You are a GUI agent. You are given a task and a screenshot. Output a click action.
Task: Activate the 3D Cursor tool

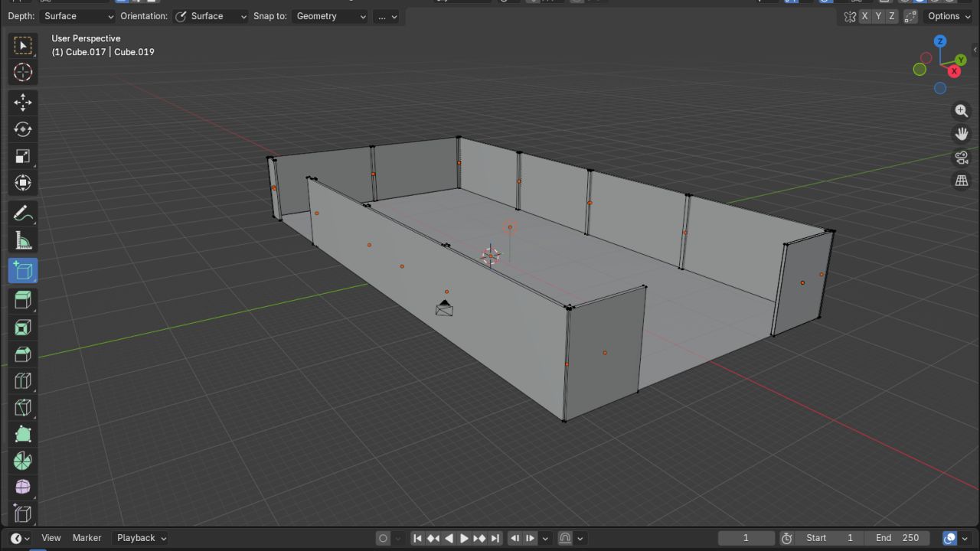(x=23, y=73)
